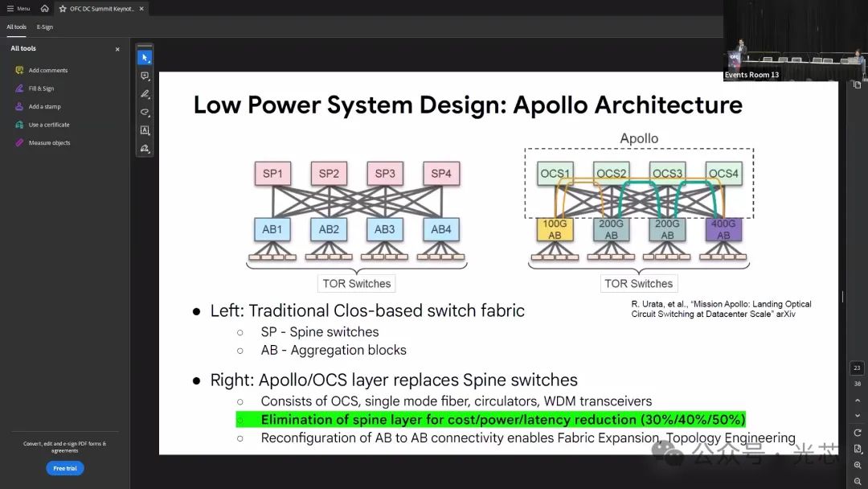
Task: Star the OFC DC Summit Keynote document
Action: click(63, 9)
